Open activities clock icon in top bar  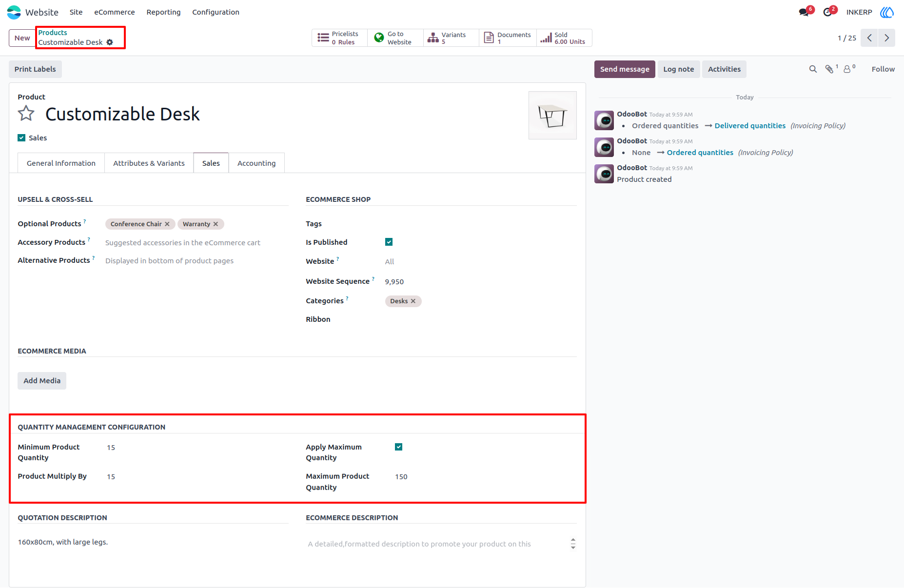(827, 12)
